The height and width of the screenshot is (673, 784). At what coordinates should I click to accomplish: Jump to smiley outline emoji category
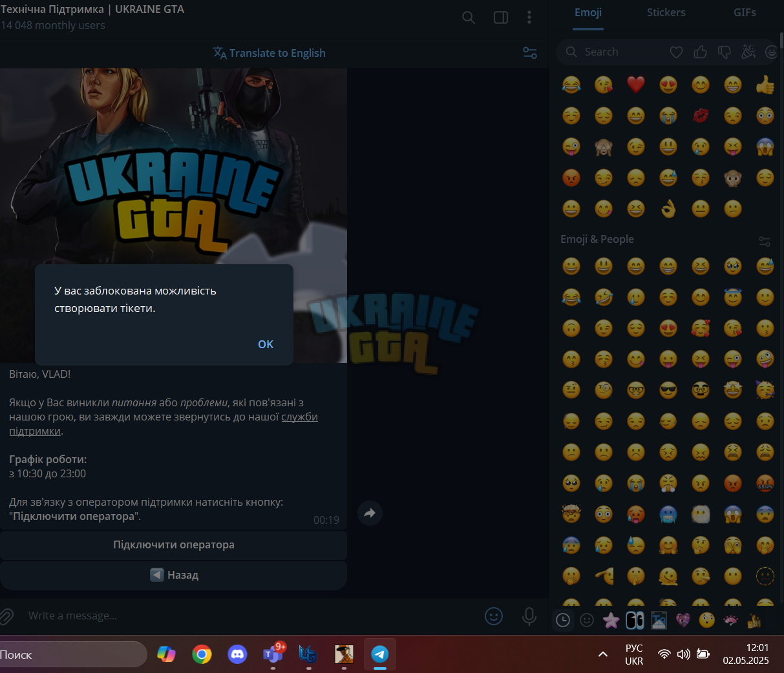pos(587,621)
